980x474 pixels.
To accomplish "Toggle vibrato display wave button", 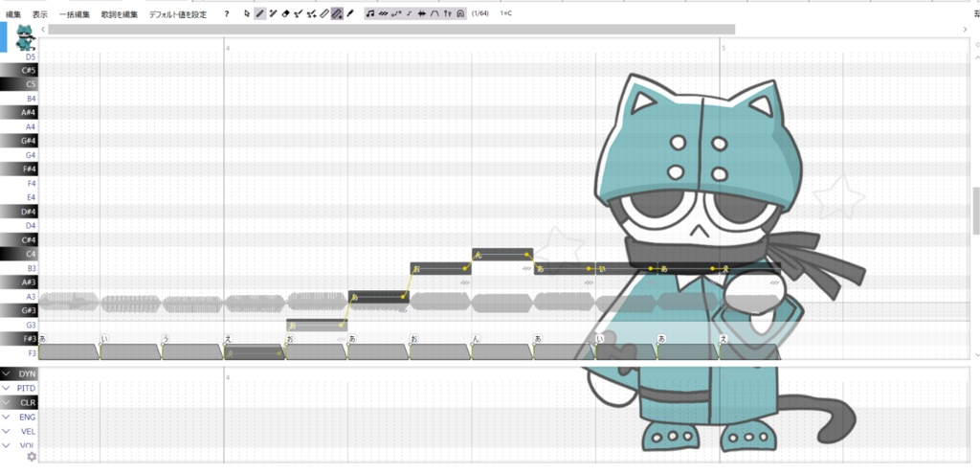I will pyautogui.click(x=383, y=13).
